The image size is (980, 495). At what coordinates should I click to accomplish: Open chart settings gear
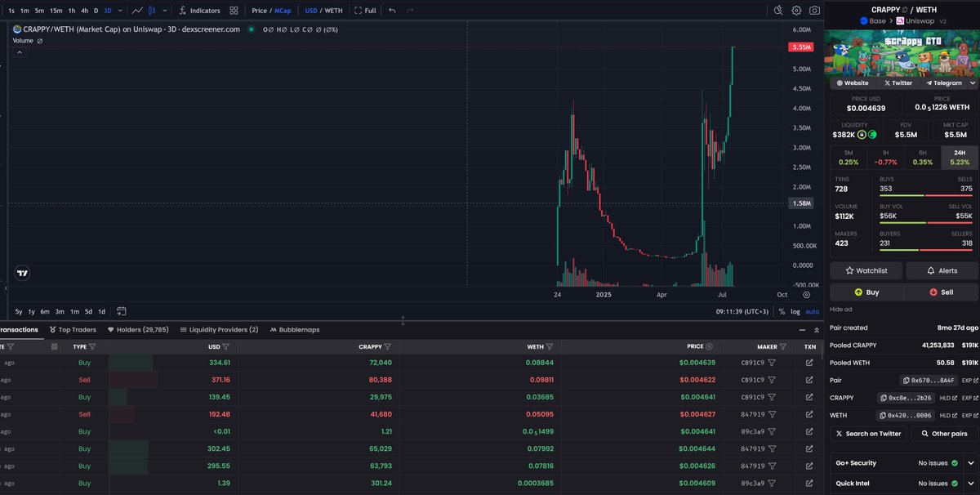796,11
